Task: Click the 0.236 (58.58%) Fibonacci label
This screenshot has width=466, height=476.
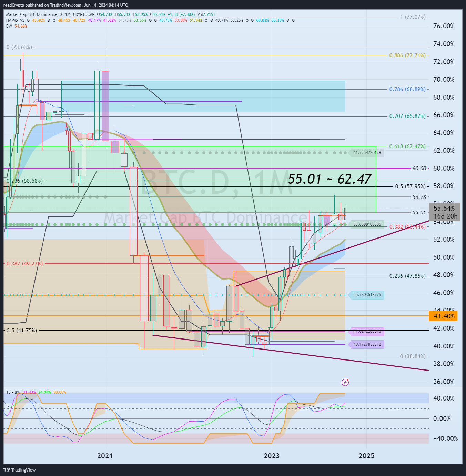Action: (x=25, y=181)
